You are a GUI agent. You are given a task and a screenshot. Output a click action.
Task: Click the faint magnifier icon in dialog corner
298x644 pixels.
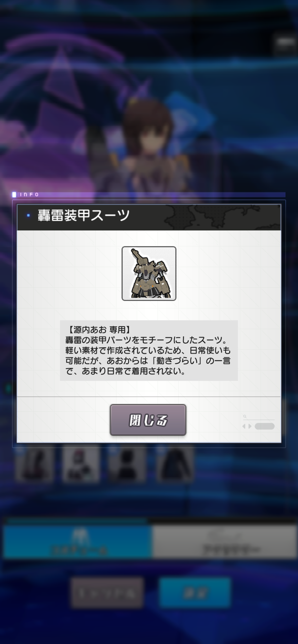tap(245, 417)
